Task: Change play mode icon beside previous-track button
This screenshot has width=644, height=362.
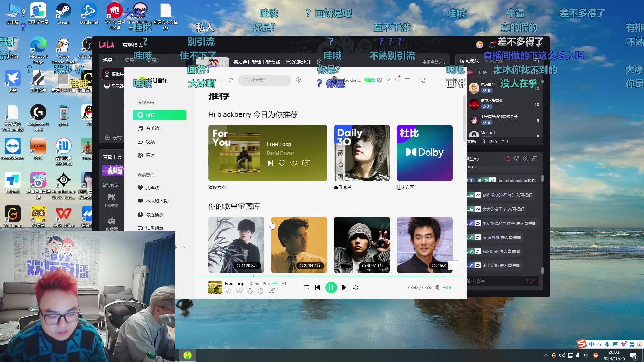Action: point(306,287)
